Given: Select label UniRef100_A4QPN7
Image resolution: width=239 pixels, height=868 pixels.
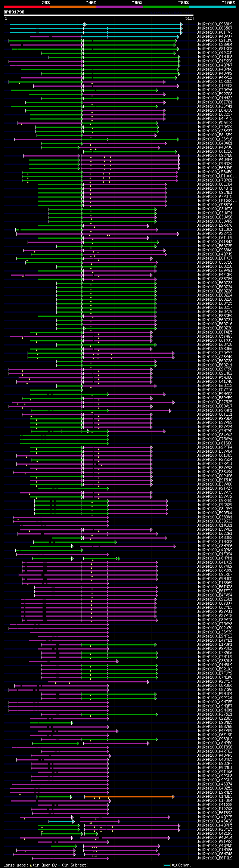Looking at the screenshot, I should (214, 65).
